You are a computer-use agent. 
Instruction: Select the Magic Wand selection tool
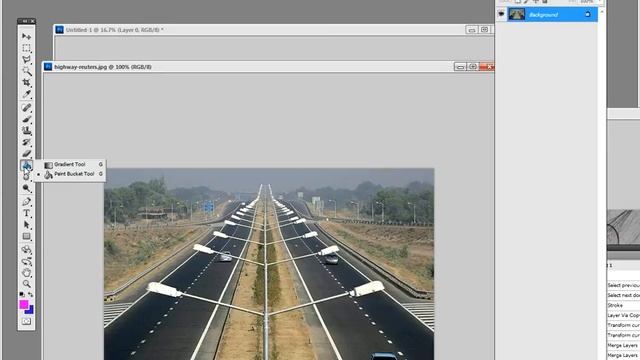tap(27, 71)
